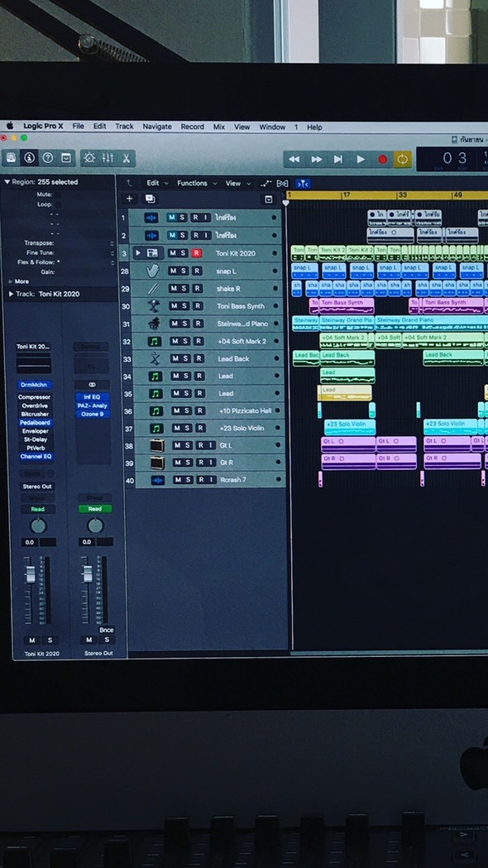Expand the More triangle in Region inspector
This screenshot has width=488, height=868.
coord(11,281)
